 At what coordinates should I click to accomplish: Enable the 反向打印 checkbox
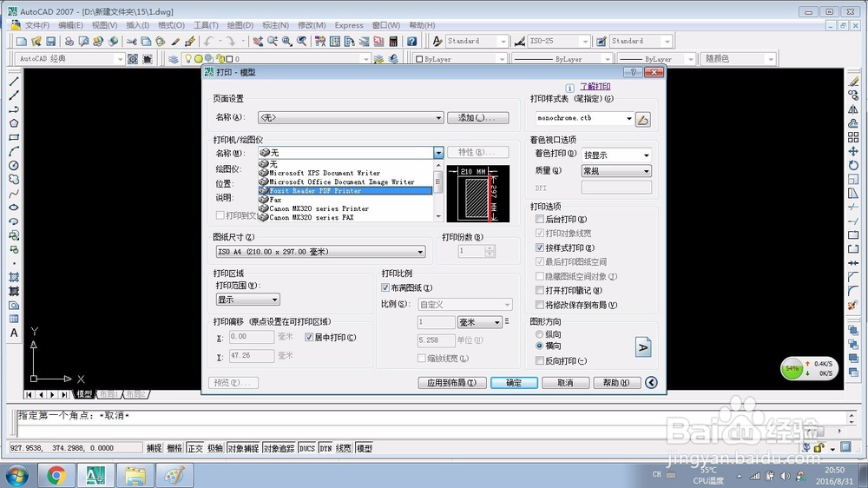pos(540,360)
